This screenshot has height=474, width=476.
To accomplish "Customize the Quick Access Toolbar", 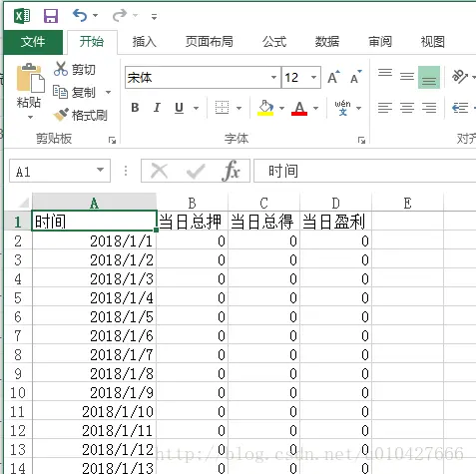I will click(x=154, y=16).
